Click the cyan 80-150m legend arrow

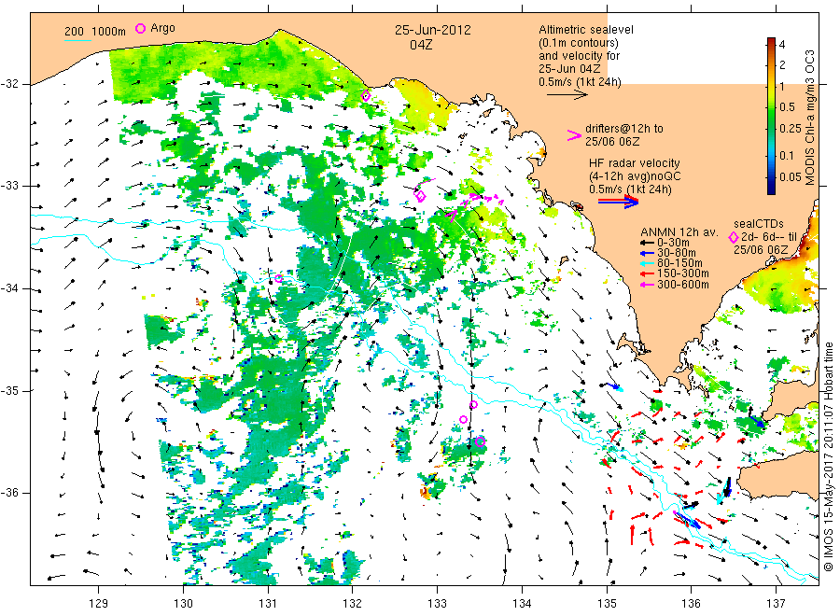[x=647, y=263]
